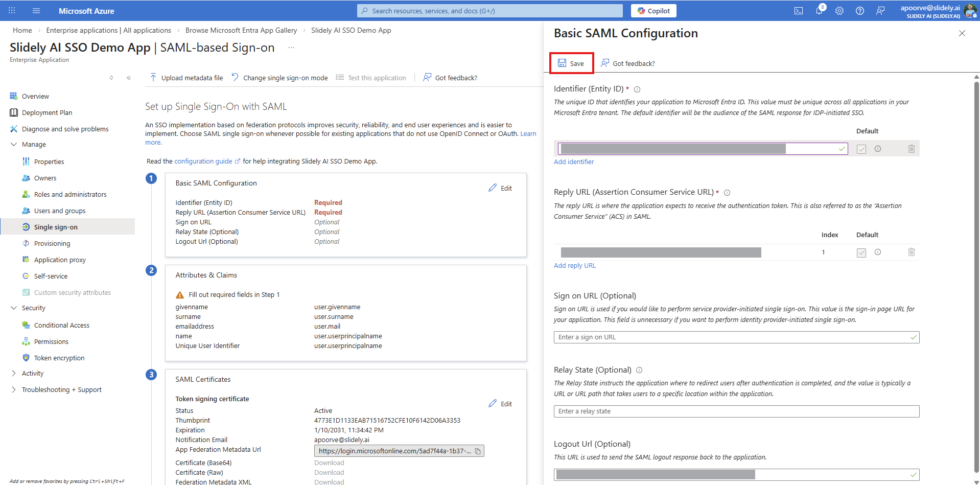The height and width of the screenshot is (485, 980).
Task: Open Users and groups
Action: pos(60,211)
